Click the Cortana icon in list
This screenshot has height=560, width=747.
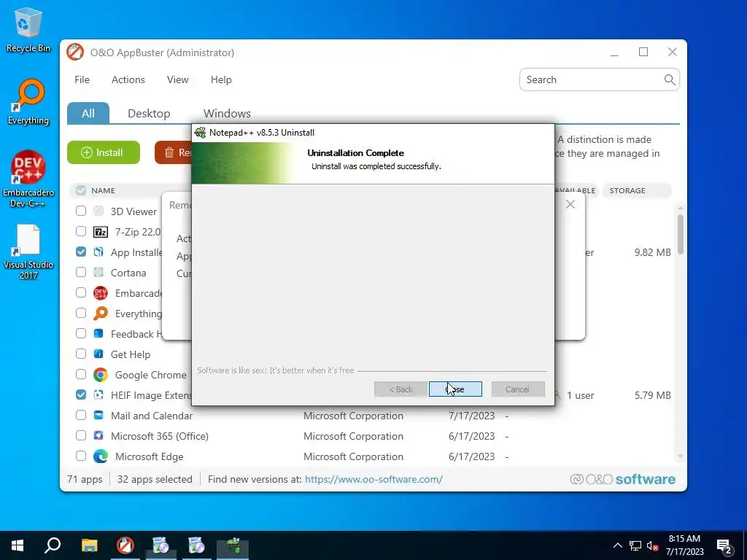click(x=98, y=273)
